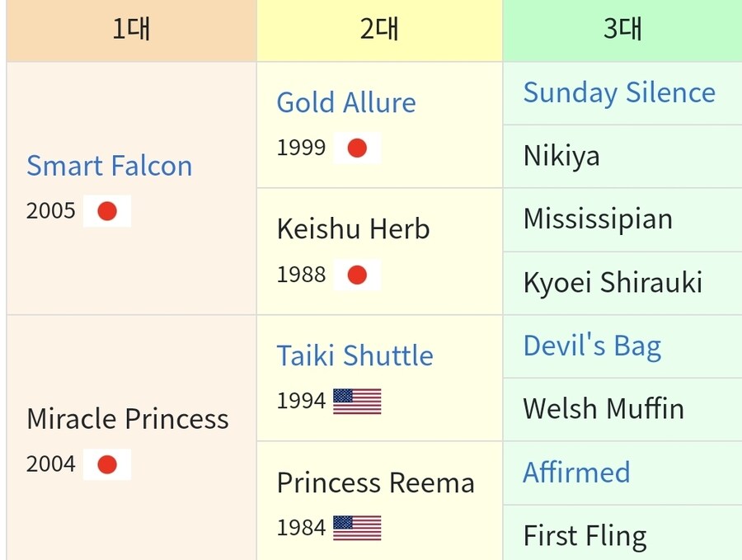This screenshot has width=742, height=560.
Task: Select the 1대 column header
Action: pos(131,30)
